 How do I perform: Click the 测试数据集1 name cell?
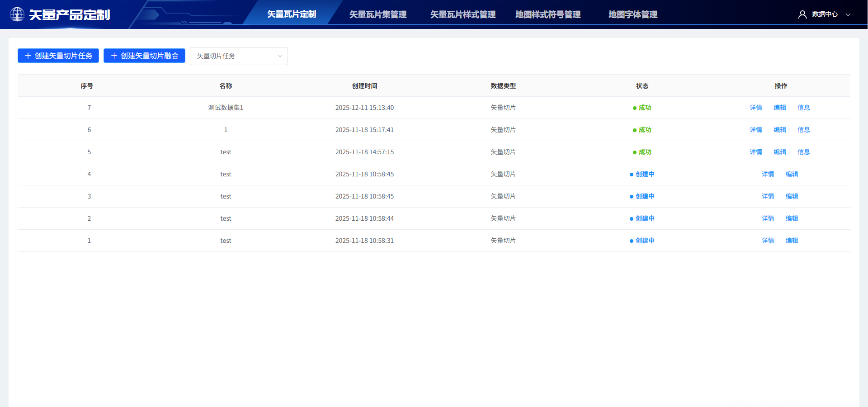[226, 108]
